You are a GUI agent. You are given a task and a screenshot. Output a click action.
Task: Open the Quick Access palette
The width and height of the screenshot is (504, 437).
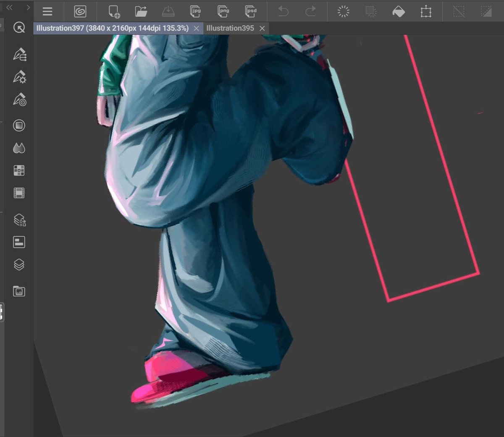pyautogui.click(x=19, y=28)
